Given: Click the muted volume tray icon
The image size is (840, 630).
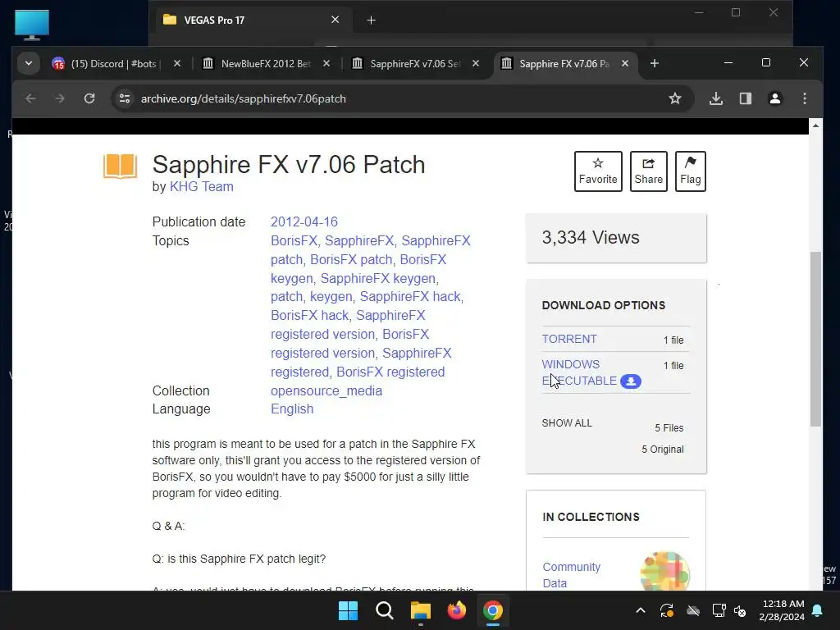Looking at the screenshot, I should tap(740, 610).
